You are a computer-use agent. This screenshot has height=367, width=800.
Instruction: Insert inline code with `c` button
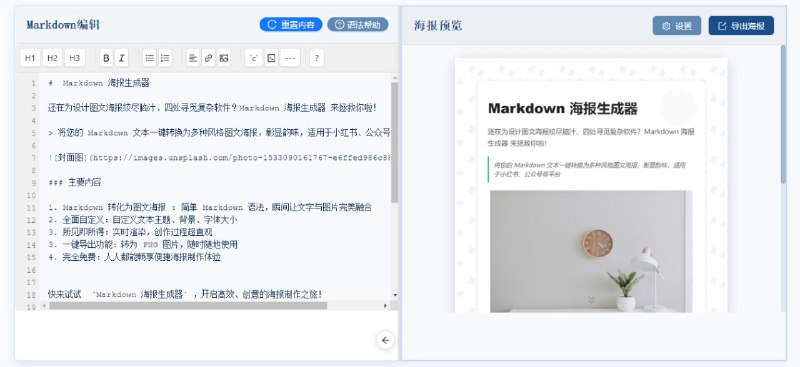(x=254, y=58)
